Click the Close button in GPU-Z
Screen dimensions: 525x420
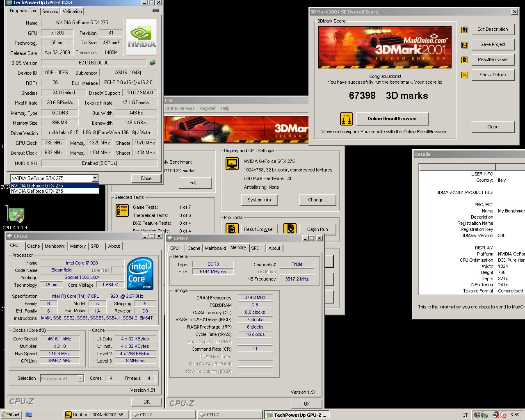[146, 178]
